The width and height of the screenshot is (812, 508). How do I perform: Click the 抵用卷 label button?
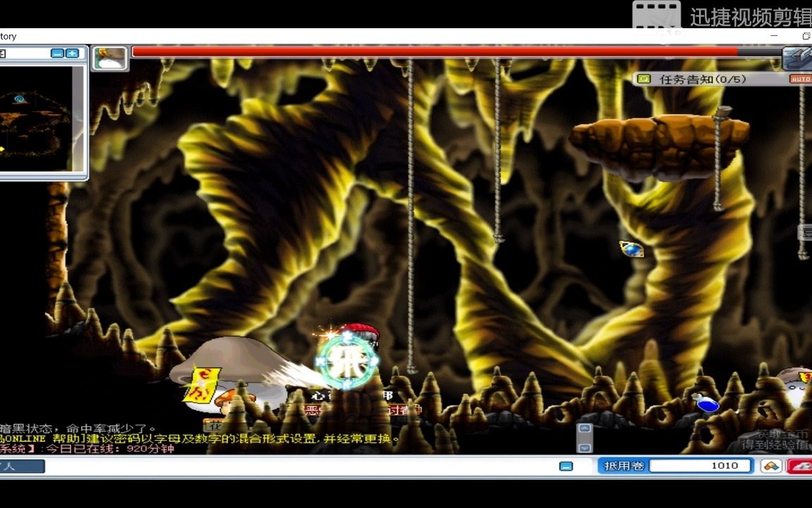click(x=624, y=466)
